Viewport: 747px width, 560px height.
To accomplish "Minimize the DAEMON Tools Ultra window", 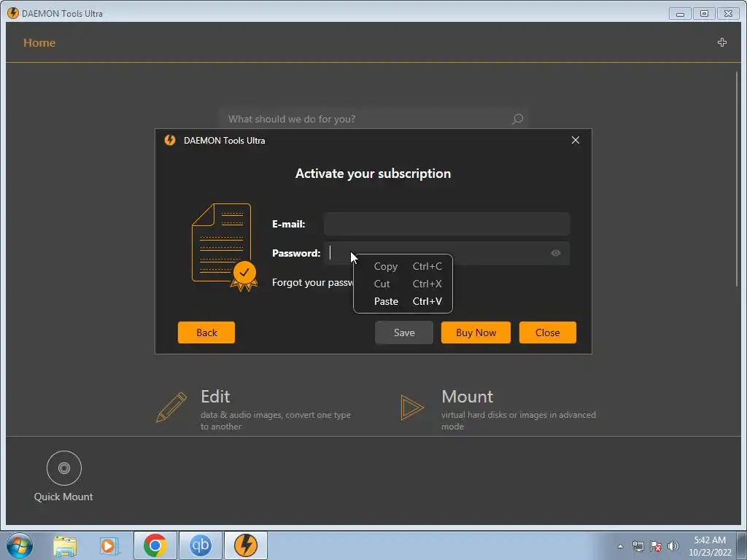I will click(680, 14).
